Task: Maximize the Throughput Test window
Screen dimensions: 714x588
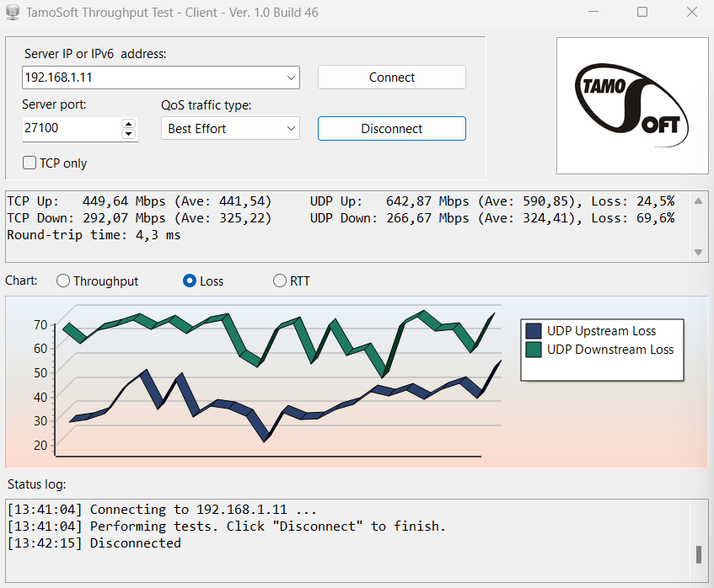Action: [642, 12]
